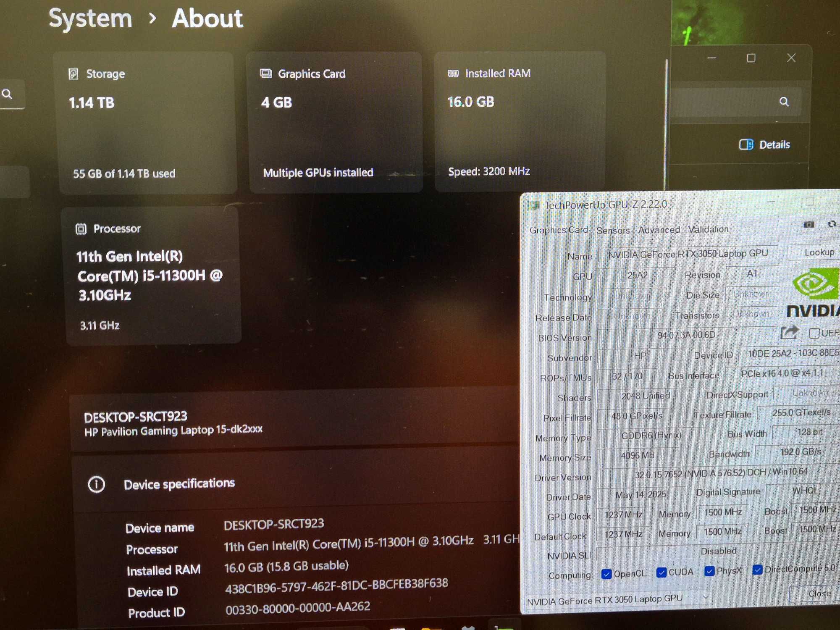840x630 pixels.
Task: Click the Lookup button in GPU-Z
Action: pyautogui.click(x=814, y=252)
